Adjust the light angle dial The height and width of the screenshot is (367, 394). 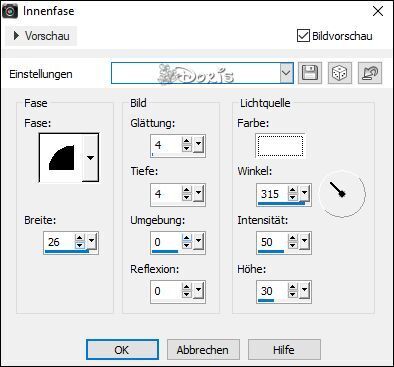point(342,194)
